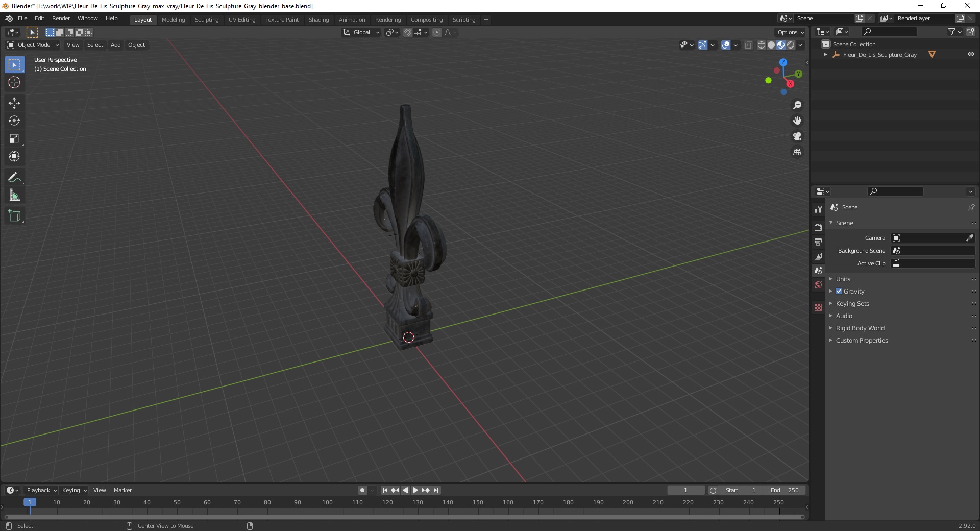
Task: Switch to Rendered viewport shading
Action: (791, 45)
